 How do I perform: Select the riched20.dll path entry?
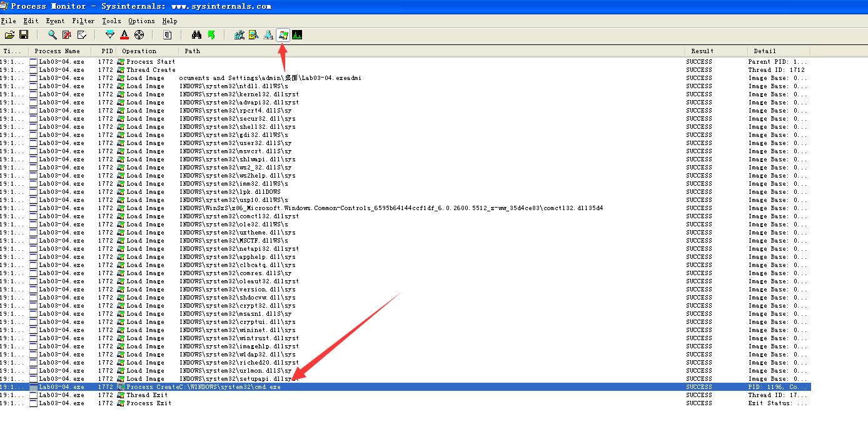point(239,363)
